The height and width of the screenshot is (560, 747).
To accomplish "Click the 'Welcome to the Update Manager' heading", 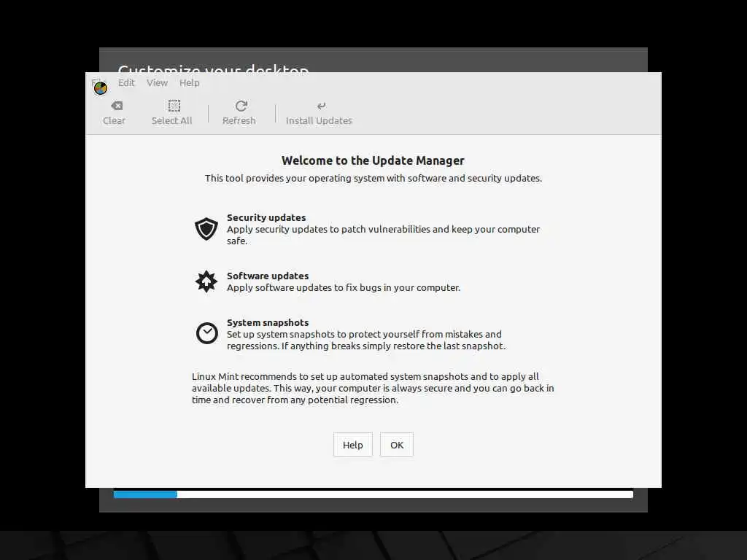I will point(373,160).
